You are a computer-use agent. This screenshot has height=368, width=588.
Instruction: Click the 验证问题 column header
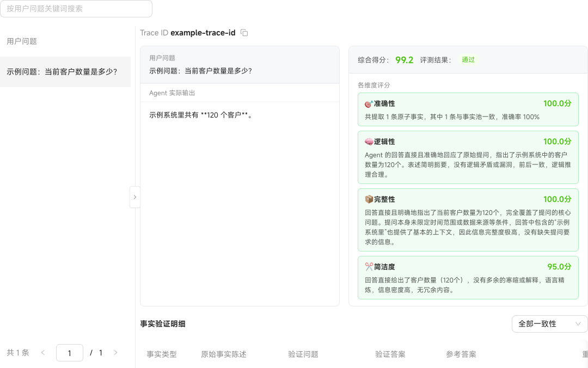click(303, 354)
